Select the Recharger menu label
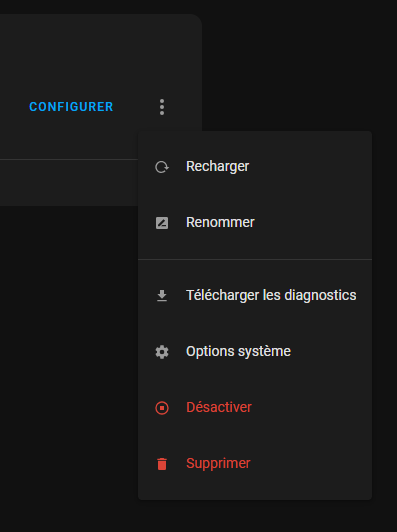397x532 pixels. coord(218,167)
